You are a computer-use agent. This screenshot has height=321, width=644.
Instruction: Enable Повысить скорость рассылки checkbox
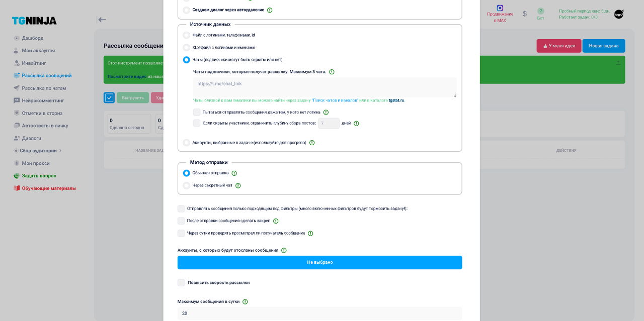[x=181, y=283]
